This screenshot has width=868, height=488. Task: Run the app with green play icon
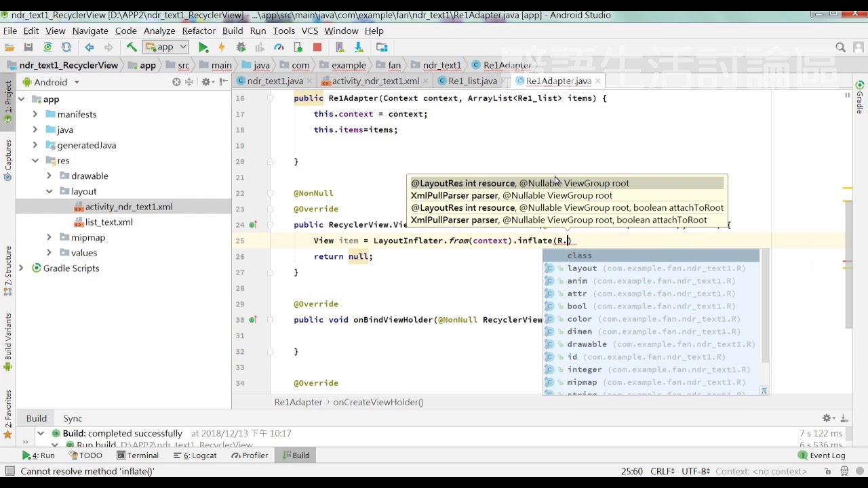[x=203, y=47]
